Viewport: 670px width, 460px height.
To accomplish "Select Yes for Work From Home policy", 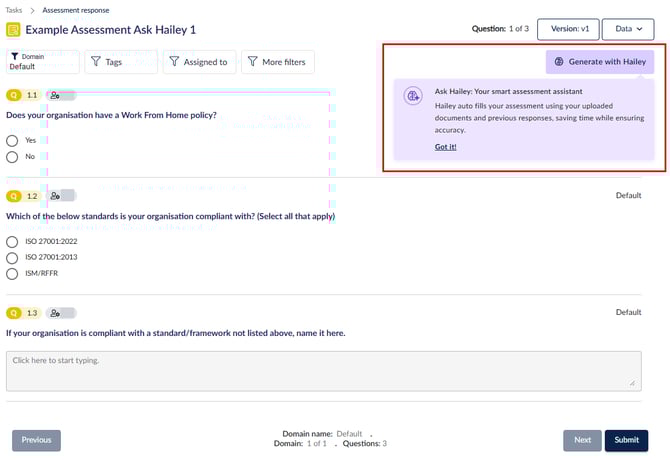I will click(13, 140).
